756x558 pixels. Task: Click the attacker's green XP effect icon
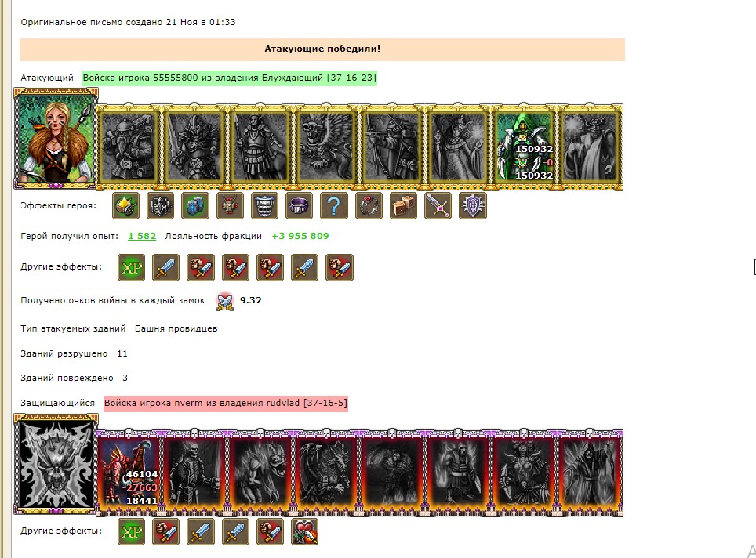coord(132,267)
